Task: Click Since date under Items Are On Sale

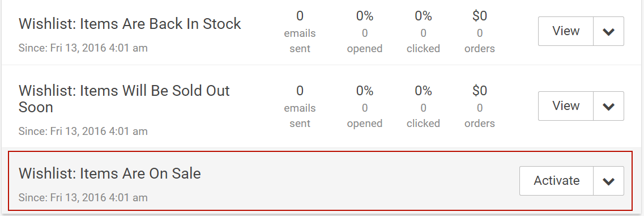Action: [83, 197]
